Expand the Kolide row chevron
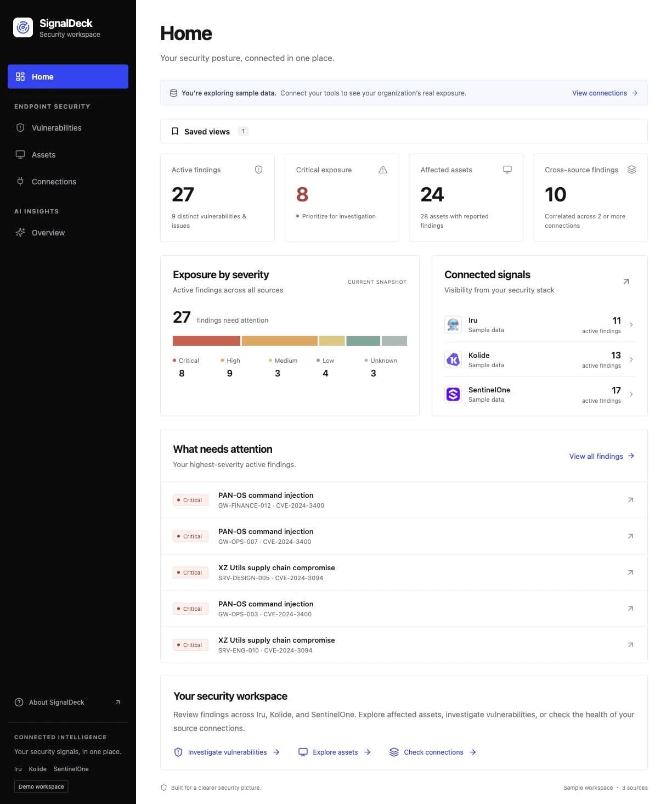 (x=631, y=359)
